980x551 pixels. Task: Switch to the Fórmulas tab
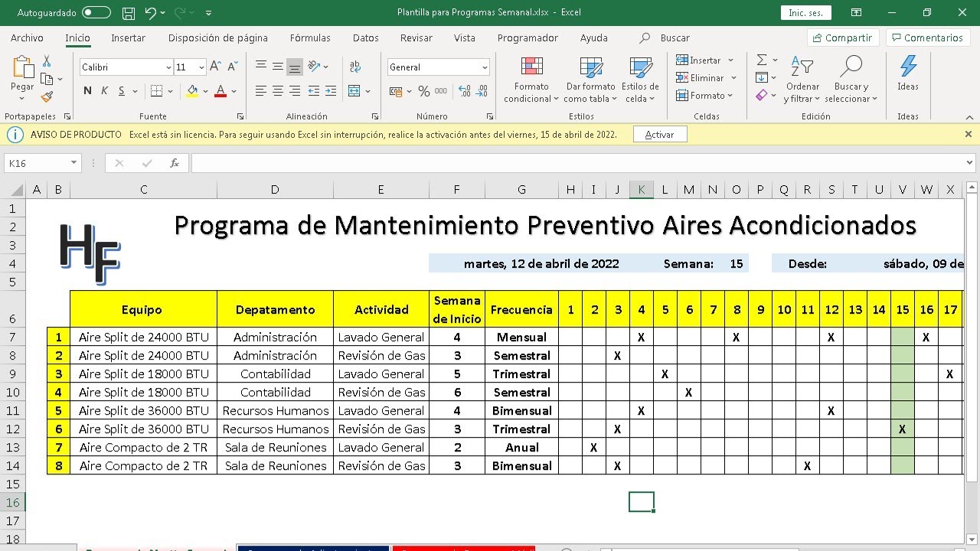(x=310, y=37)
